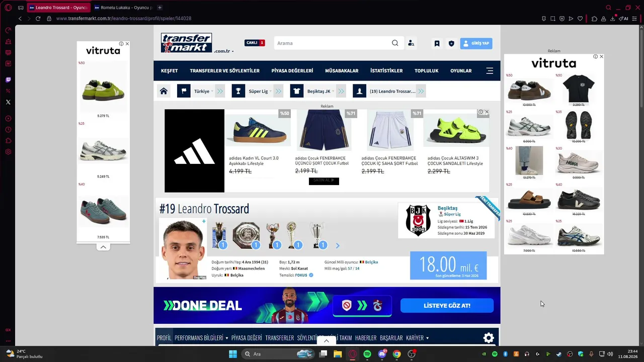
Task: Go back with the browser back arrow
Action: point(20,19)
